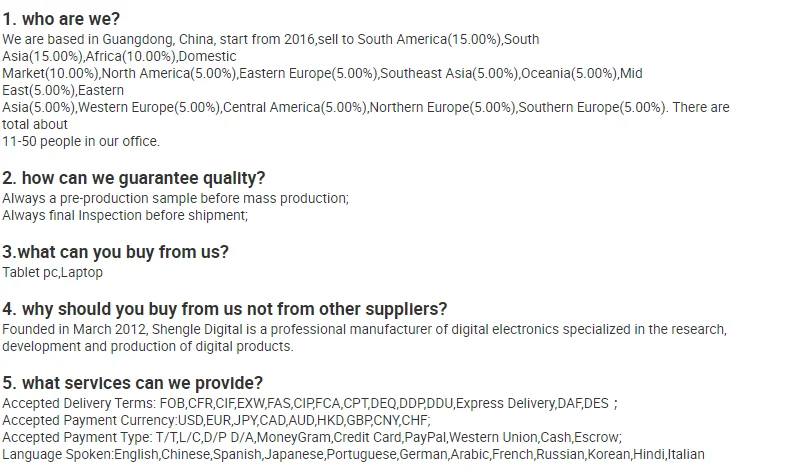Click the "why should you buy from us" heading
The width and height of the screenshot is (798, 473).
[225, 308]
